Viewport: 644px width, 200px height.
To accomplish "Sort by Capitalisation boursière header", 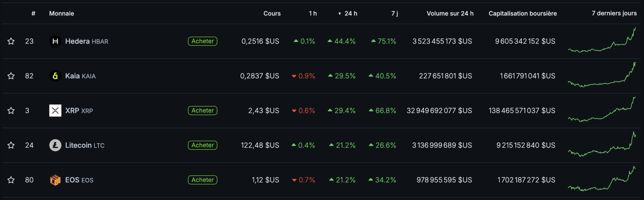I will coord(522,13).
